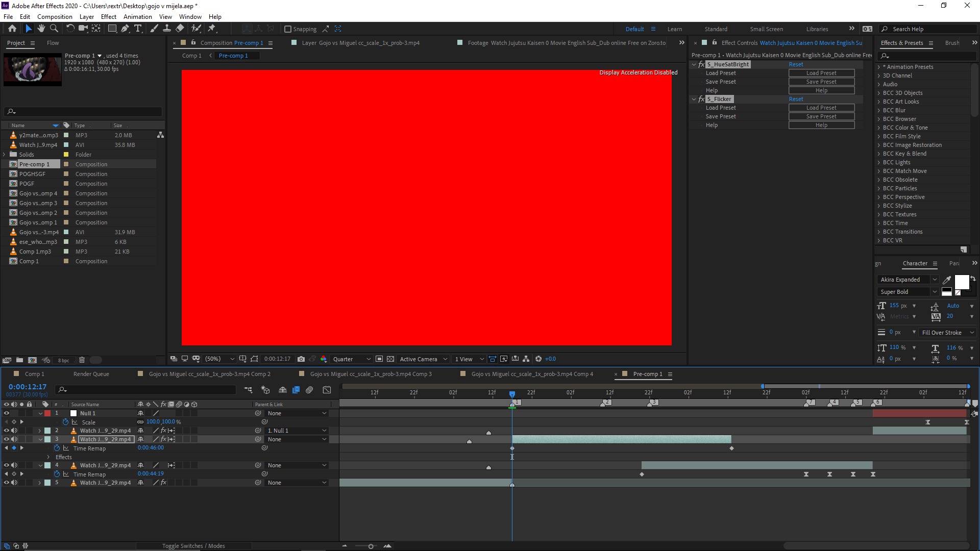Click the Take Snapshot camera icon
The image size is (980, 551).
coord(301,359)
